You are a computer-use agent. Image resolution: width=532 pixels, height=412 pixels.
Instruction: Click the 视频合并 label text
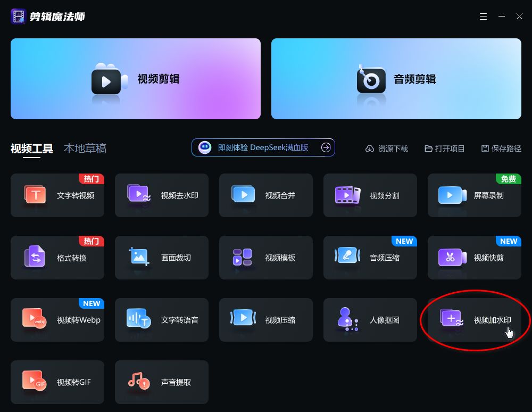[280, 195]
